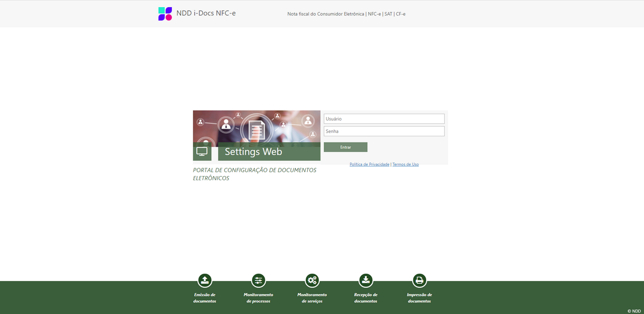644x314 pixels.
Task: Open the Monitoramento de processos sliders icon
Action: pyautogui.click(x=258, y=280)
